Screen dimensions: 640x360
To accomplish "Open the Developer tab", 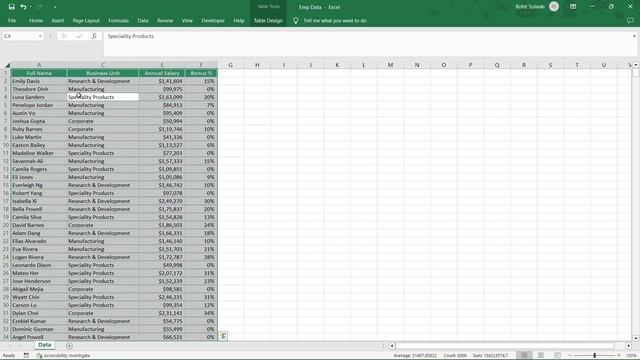I will (x=213, y=20).
